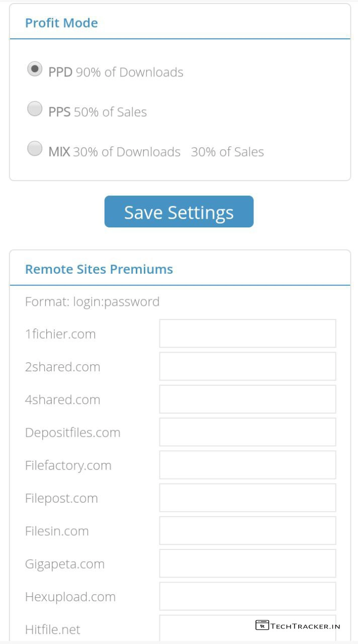Focus the Filepost.com premium field
The height and width of the screenshot is (644, 358).
click(x=247, y=498)
